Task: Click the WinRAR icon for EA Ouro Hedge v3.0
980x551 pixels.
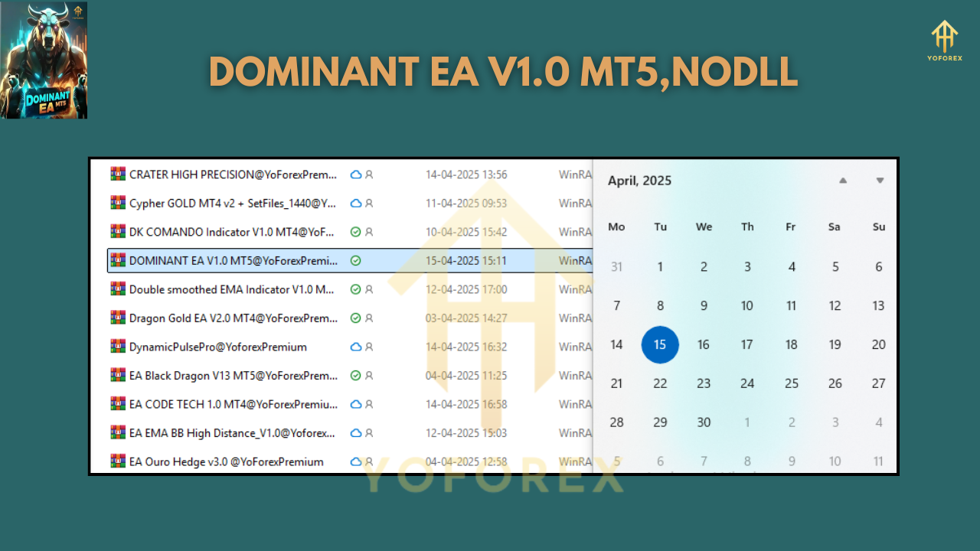Action: coord(117,461)
